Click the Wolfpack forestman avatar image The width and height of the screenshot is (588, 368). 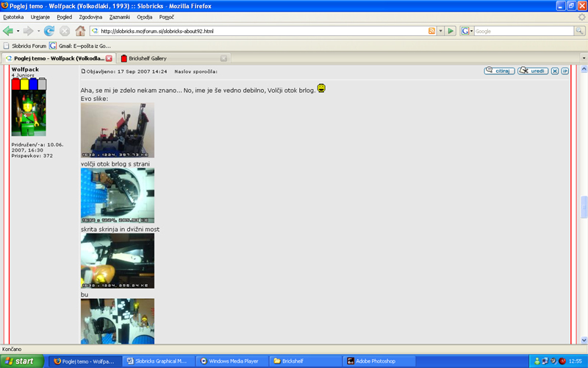click(x=29, y=113)
